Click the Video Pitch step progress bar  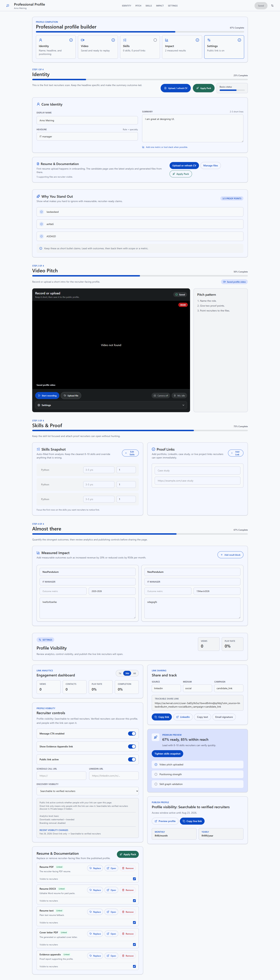[x=140, y=275]
